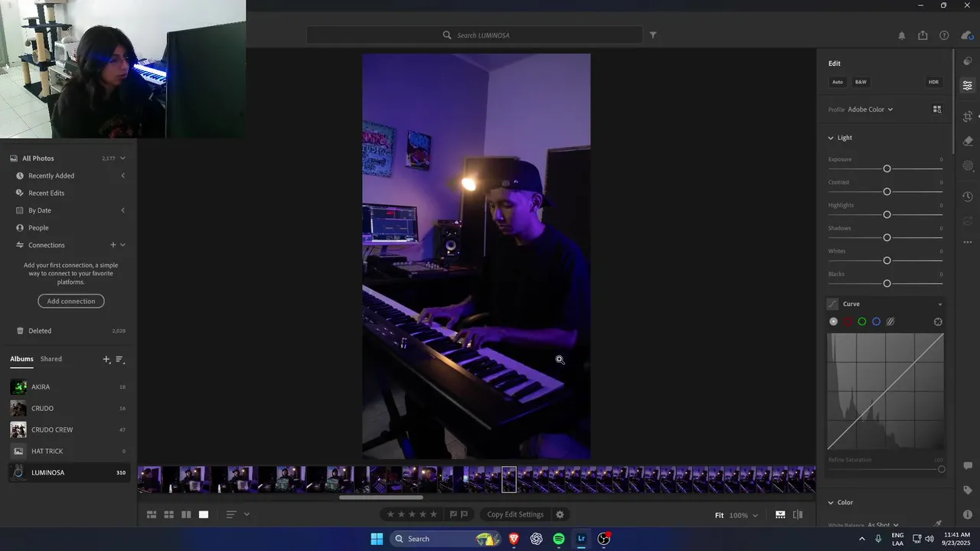Viewport: 980px width, 551px height.
Task: Toggle the filmstrip display icon
Action: (780, 515)
